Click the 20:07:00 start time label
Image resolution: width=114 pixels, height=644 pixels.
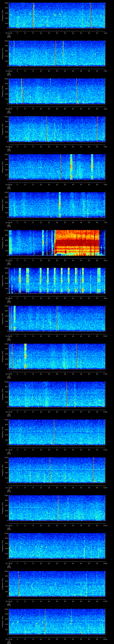pyautogui.click(x=9, y=260)
